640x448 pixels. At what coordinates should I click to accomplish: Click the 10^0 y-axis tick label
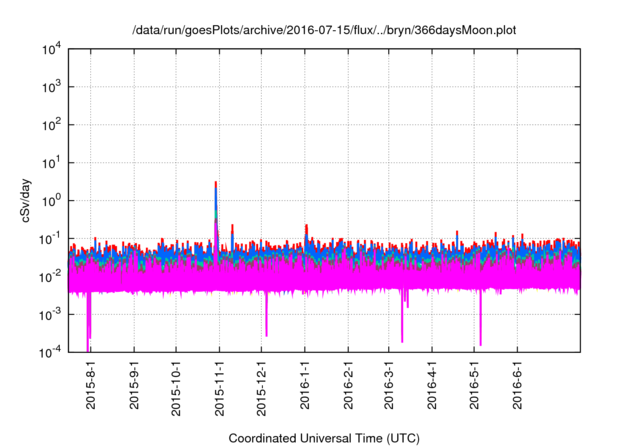pyautogui.click(x=50, y=200)
